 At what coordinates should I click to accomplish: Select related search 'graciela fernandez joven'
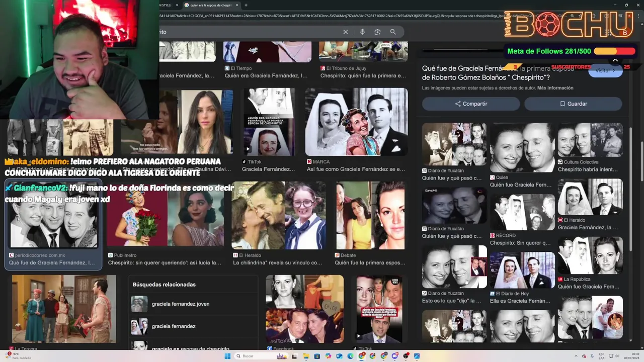[x=193, y=304]
